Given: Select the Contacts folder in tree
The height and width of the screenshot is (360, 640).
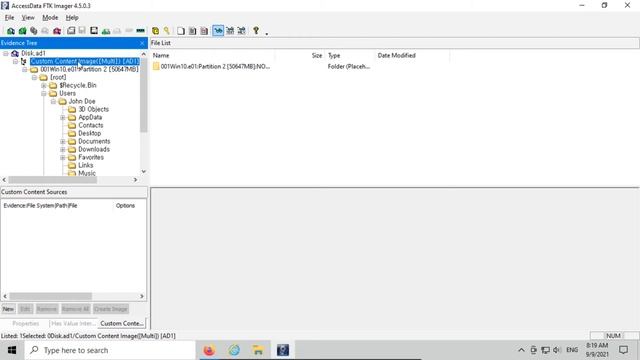Looking at the screenshot, I should pyautogui.click(x=91, y=125).
